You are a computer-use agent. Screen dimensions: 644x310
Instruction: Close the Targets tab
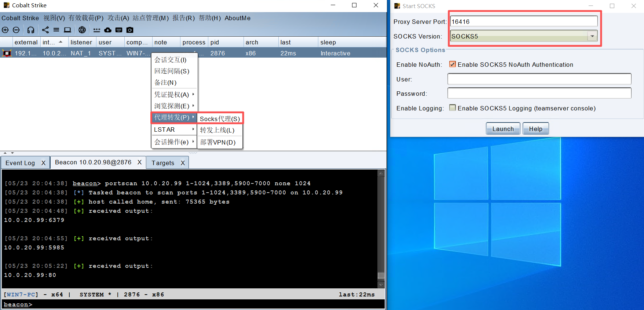[183, 163]
